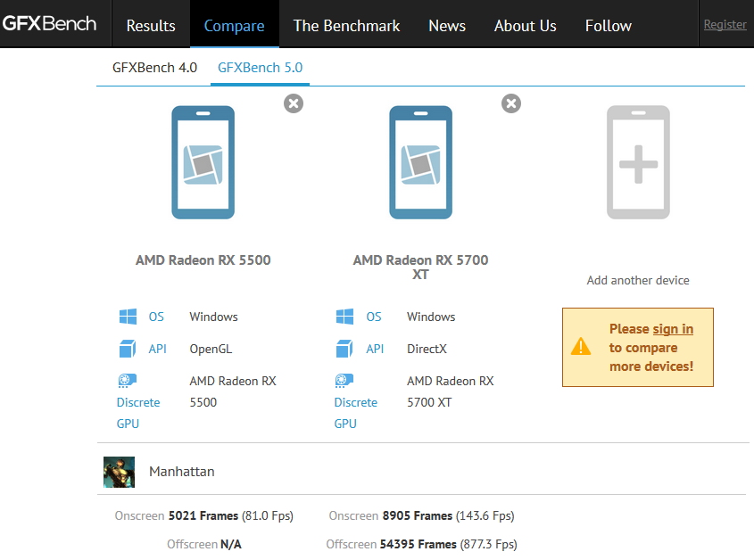The height and width of the screenshot is (560, 754).
Task: Click the grey plus phone icon
Action: pos(638,162)
